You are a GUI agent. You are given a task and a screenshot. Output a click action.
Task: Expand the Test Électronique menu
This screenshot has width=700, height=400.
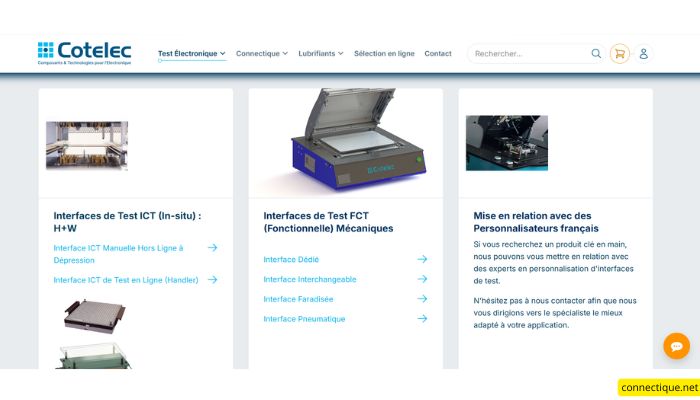[x=192, y=54]
